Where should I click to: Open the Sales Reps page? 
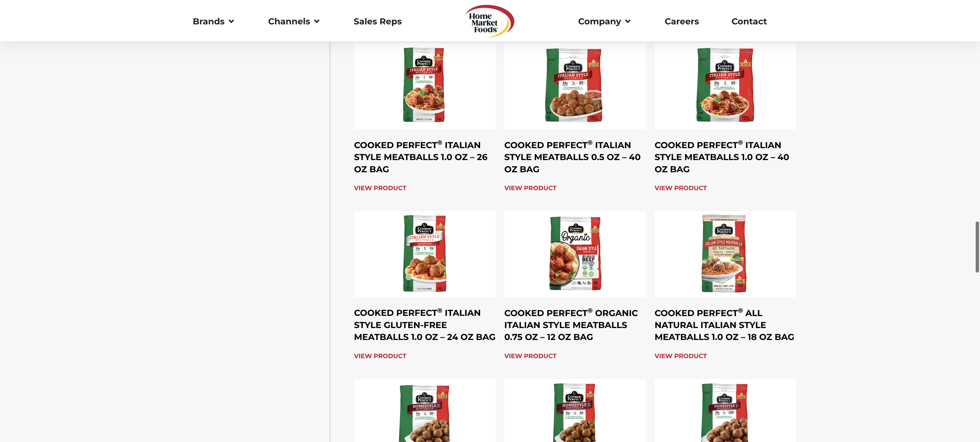click(x=377, y=21)
